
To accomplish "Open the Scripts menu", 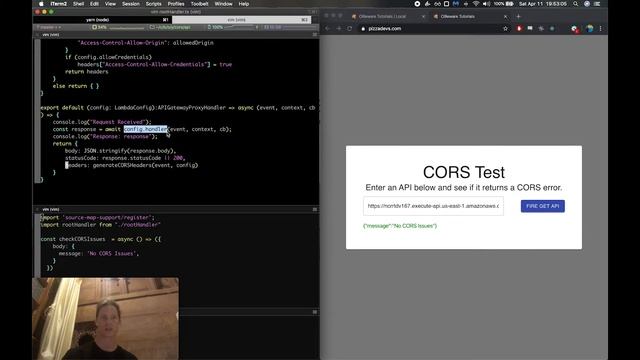I will click(153, 4).
